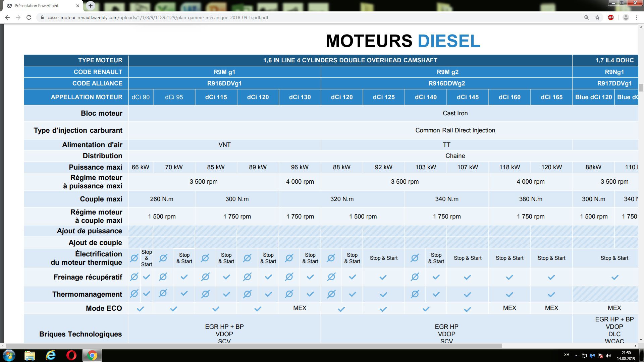Open the Windows Start menu
644x362 pixels.
pyautogui.click(x=9, y=355)
